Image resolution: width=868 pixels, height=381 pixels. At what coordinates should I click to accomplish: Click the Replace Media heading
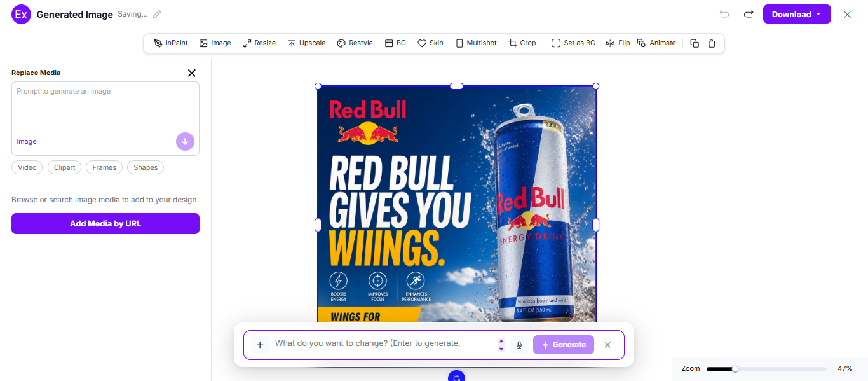[36, 73]
